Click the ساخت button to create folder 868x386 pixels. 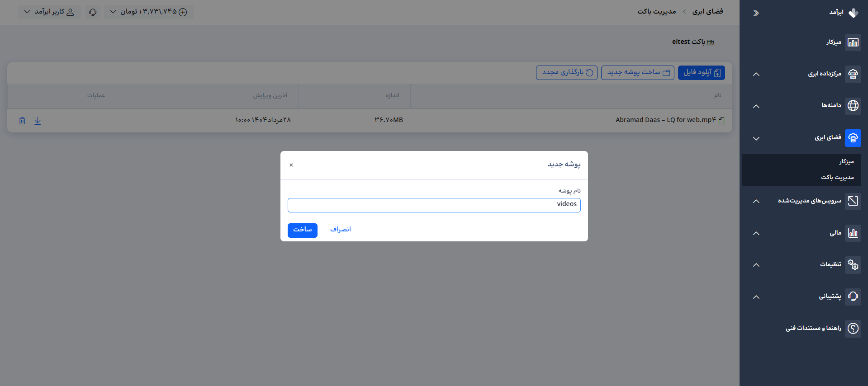tap(303, 230)
